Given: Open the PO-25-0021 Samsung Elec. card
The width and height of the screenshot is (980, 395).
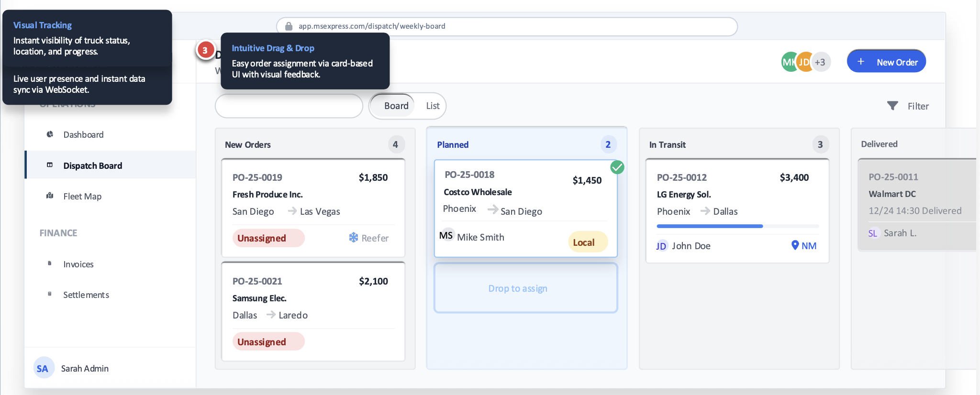Looking at the screenshot, I should [x=313, y=312].
